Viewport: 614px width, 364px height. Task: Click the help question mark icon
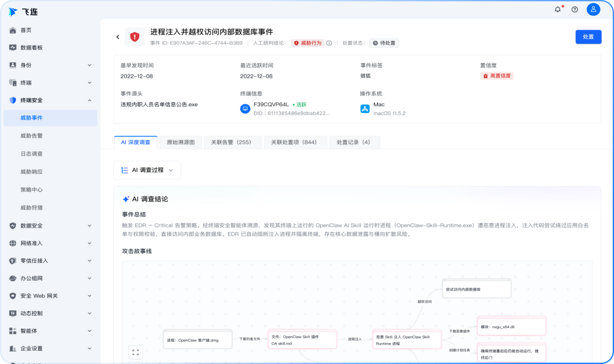[574, 10]
